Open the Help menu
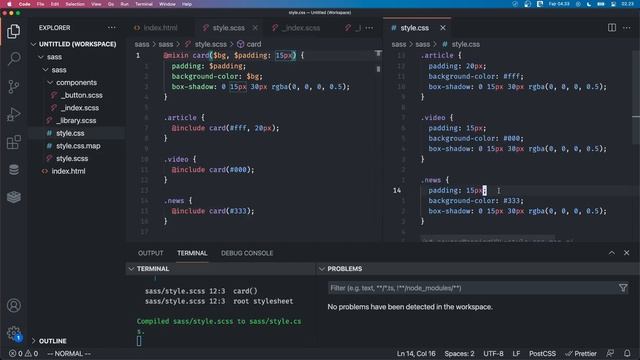This screenshot has width=640, height=360. pyautogui.click(x=187, y=4)
